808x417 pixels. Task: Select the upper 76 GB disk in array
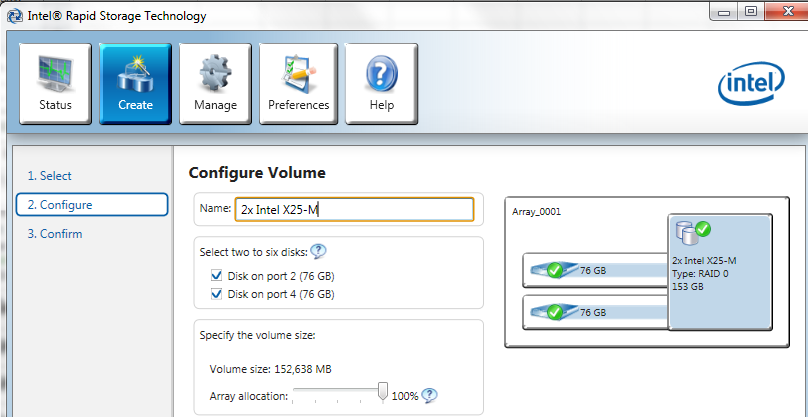pos(595,270)
